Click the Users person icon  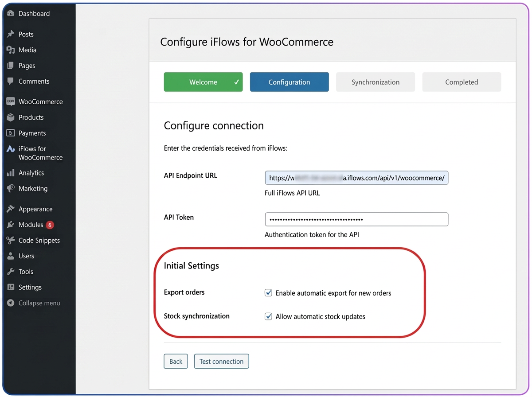[x=11, y=256]
